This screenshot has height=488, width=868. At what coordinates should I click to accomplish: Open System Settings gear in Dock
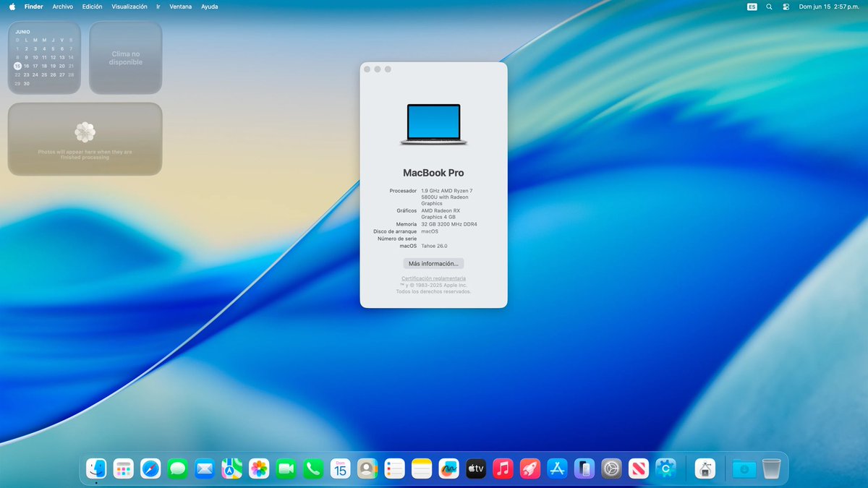pos(612,468)
